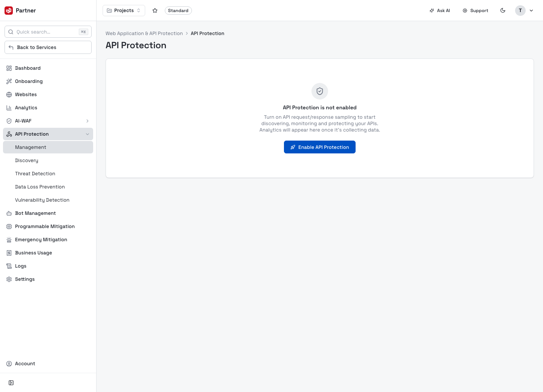Click the Bot Management robot icon

point(9,213)
